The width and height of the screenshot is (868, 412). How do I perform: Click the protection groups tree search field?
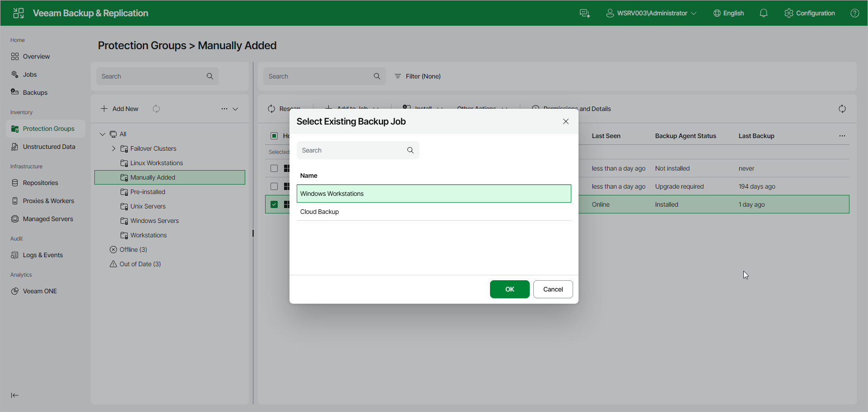tap(158, 76)
